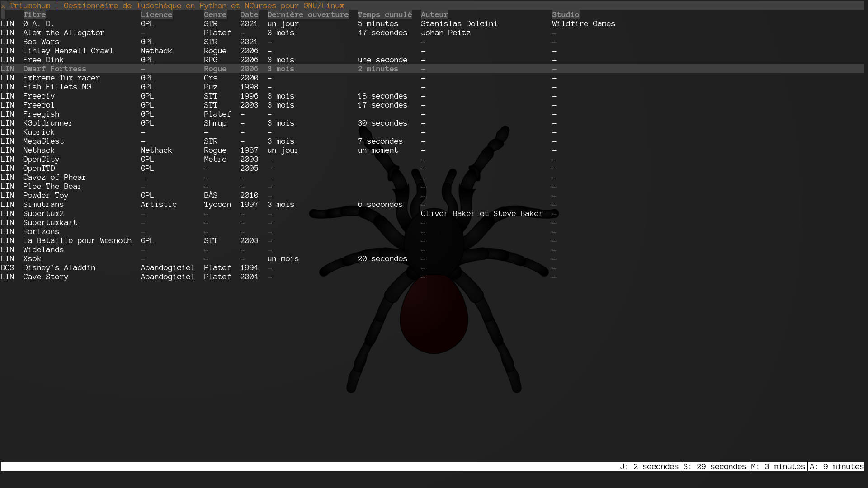Select the highlighted Dwarf Fortress row
This screenshot has height=488, width=868.
point(55,69)
